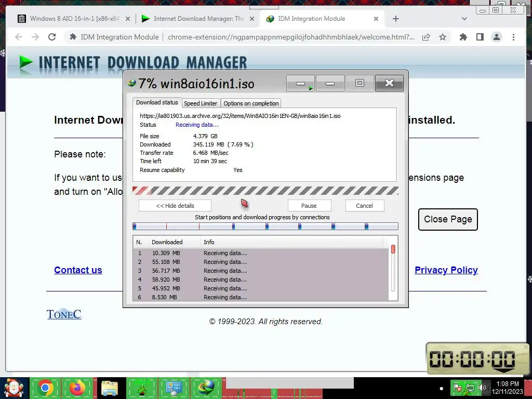Image resolution: width=532 pixels, height=399 pixels.
Task: Select the Download status tab
Action: pyautogui.click(x=157, y=102)
